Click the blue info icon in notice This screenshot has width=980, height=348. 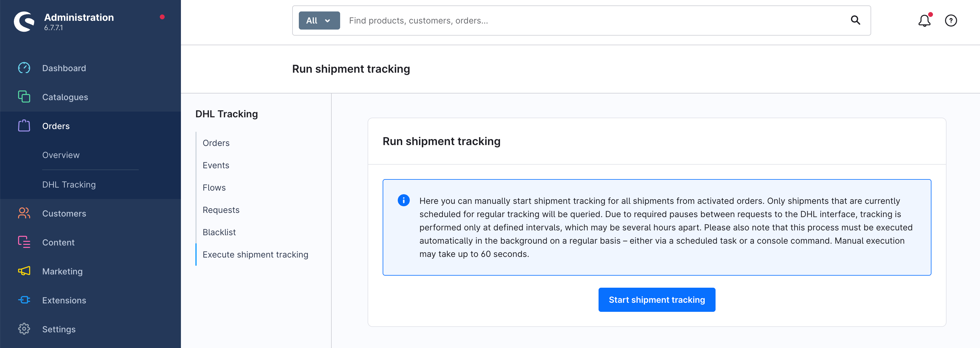(x=403, y=200)
